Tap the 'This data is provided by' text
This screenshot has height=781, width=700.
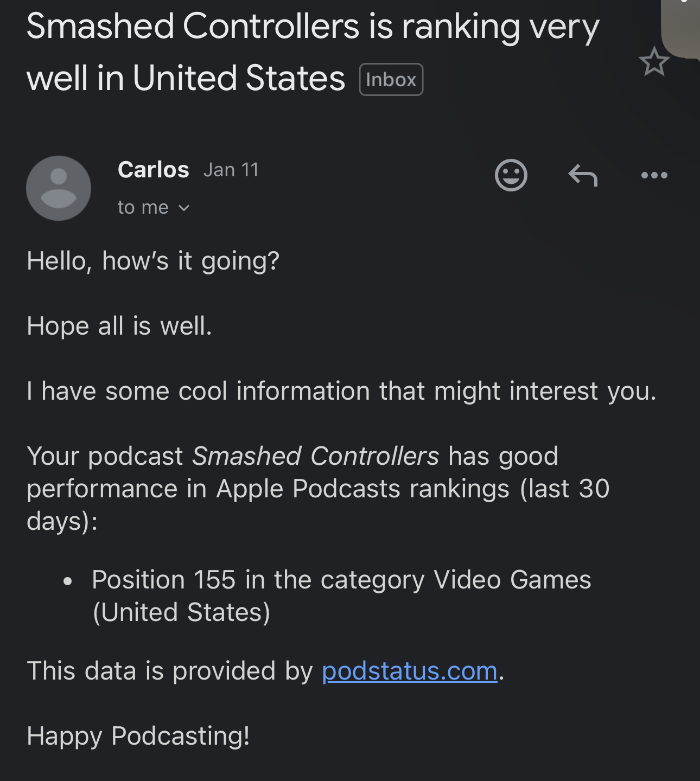[x=170, y=671]
